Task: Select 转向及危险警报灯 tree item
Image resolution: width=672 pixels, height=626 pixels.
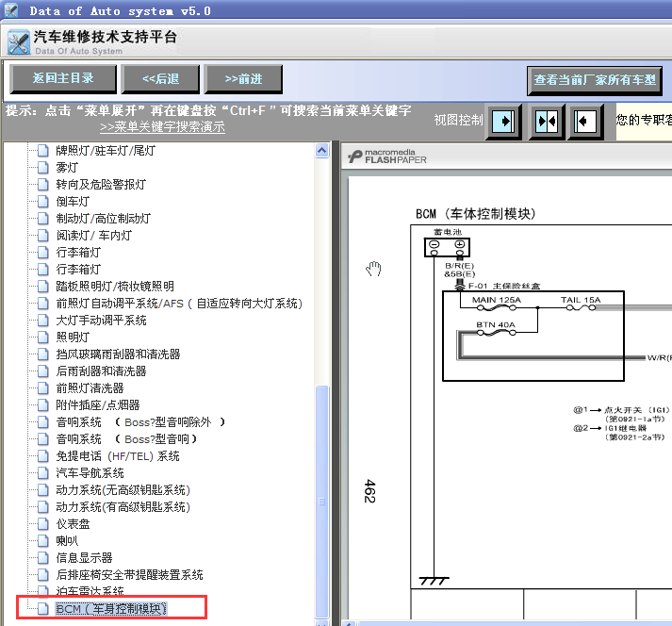Action: pyautogui.click(x=101, y=185)
